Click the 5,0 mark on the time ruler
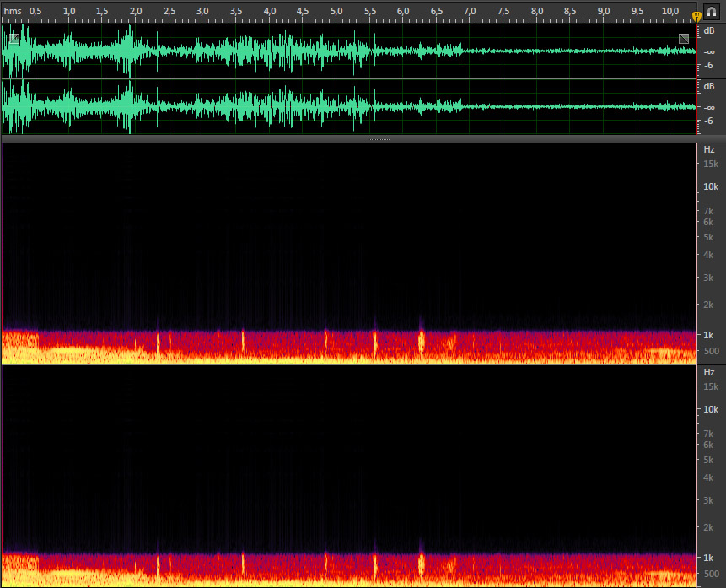This screenshot has height=588, width=726. 336,11
